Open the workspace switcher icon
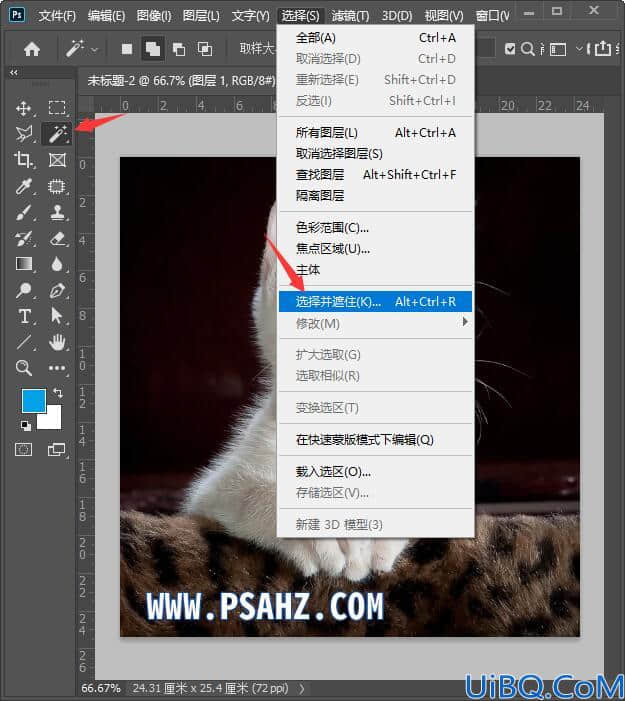Viewport: 625px width, 701px height. (x=558, y=49)
